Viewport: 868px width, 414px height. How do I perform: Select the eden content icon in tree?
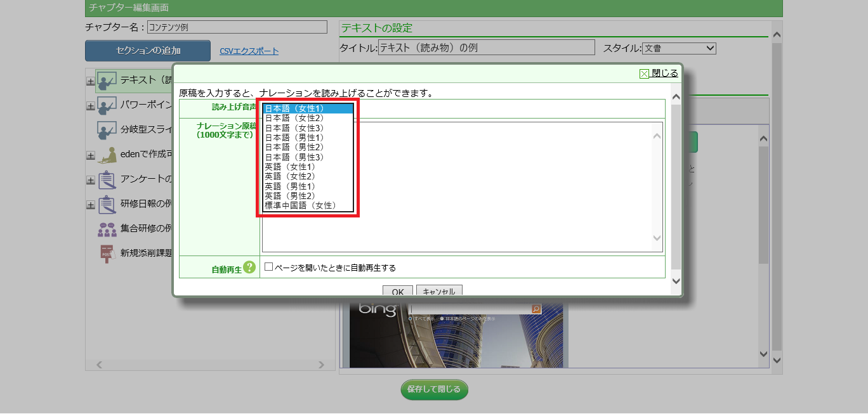tap(107, 155)
